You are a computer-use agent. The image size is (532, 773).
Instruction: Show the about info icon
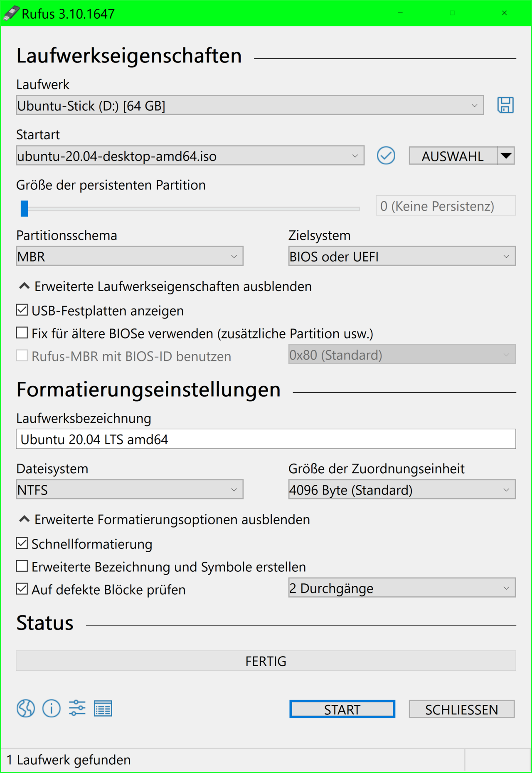click(52, 708)
